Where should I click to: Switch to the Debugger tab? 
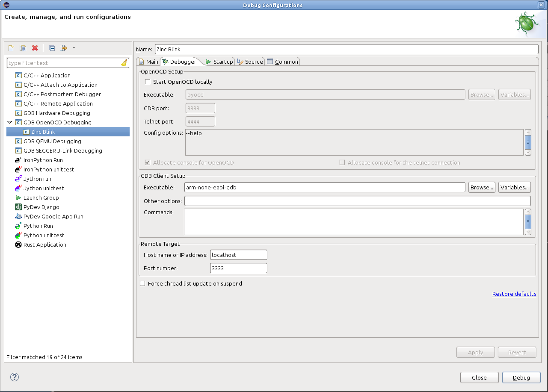(x=180, y=62)
